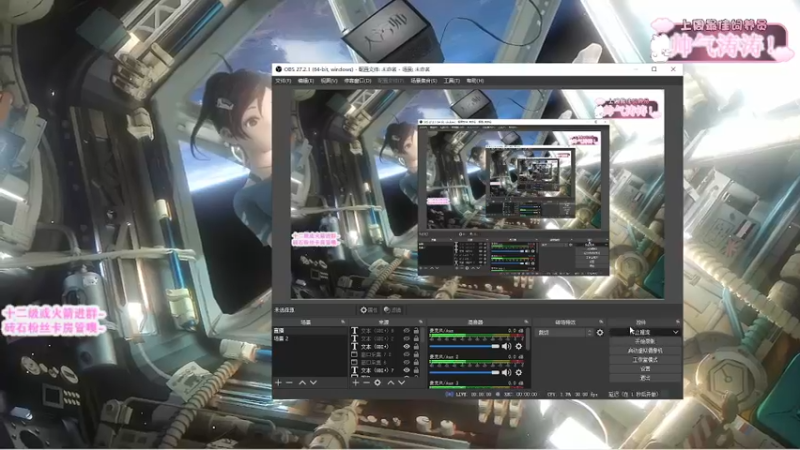Move source up with arrow
This screenshot has width=800, height=450.
pos(391,382)
